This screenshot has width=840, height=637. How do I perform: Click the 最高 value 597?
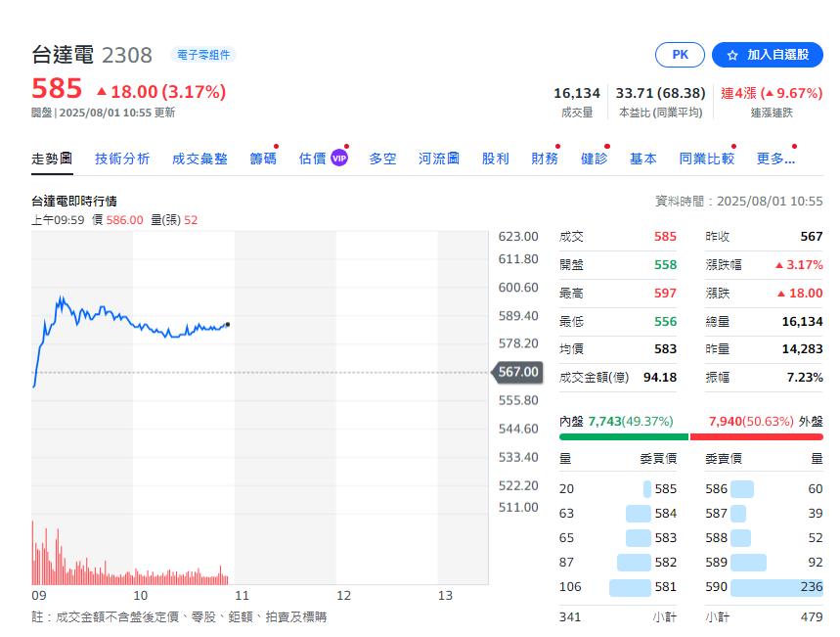pyautogui.click(x=665, y=294)
